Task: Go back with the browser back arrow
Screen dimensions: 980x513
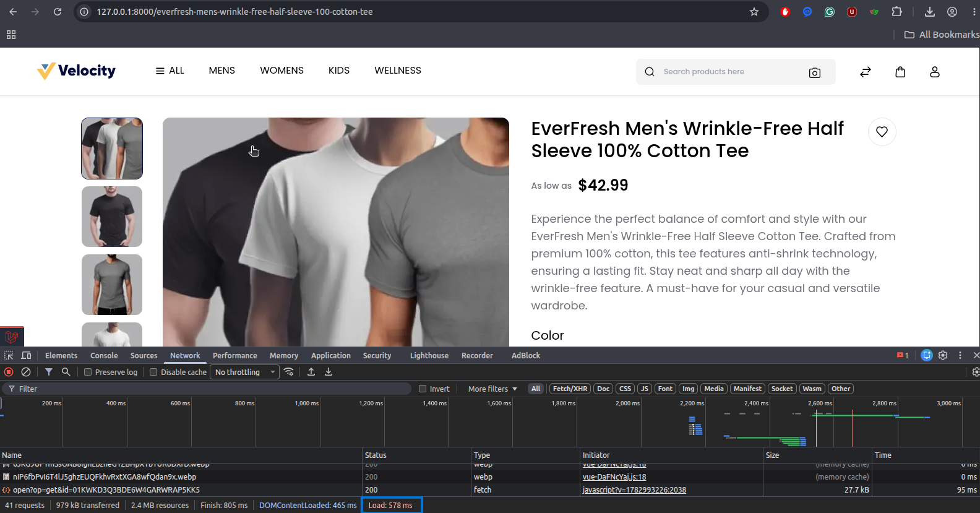Action: tap(13, 12)
